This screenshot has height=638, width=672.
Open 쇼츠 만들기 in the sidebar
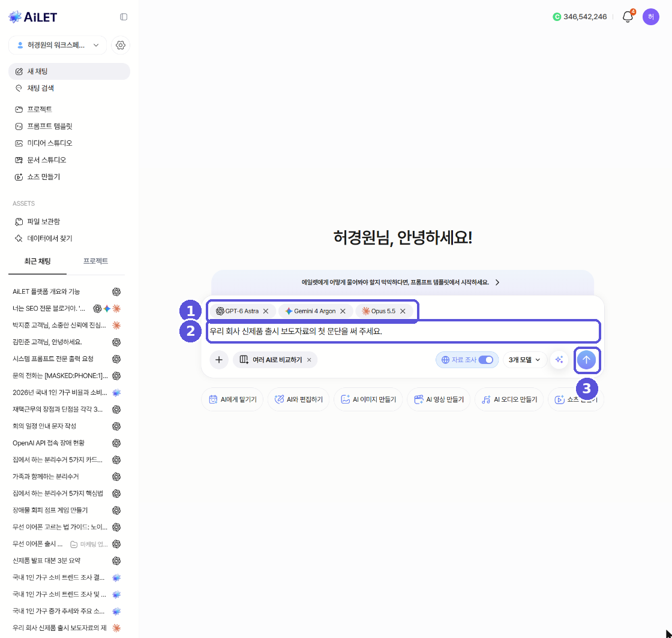point(69,177)
